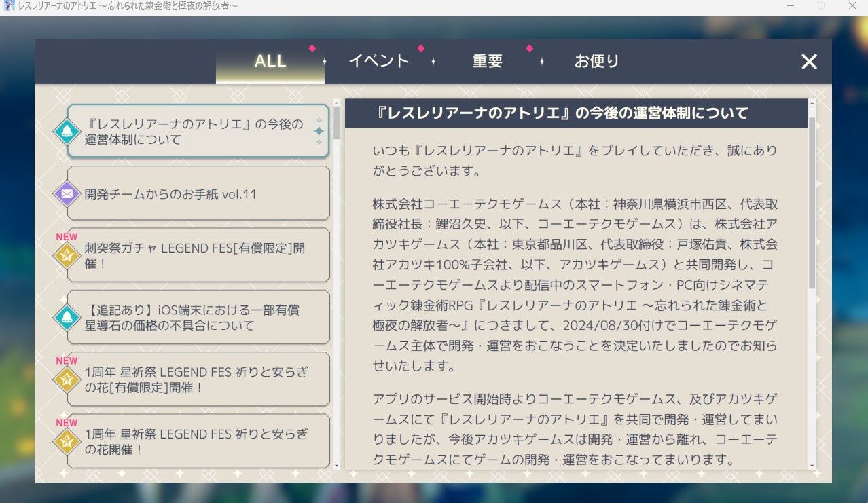The image size is (868, 503).
Task: Click the news list scroll down arrow
Action: point(336,465)
